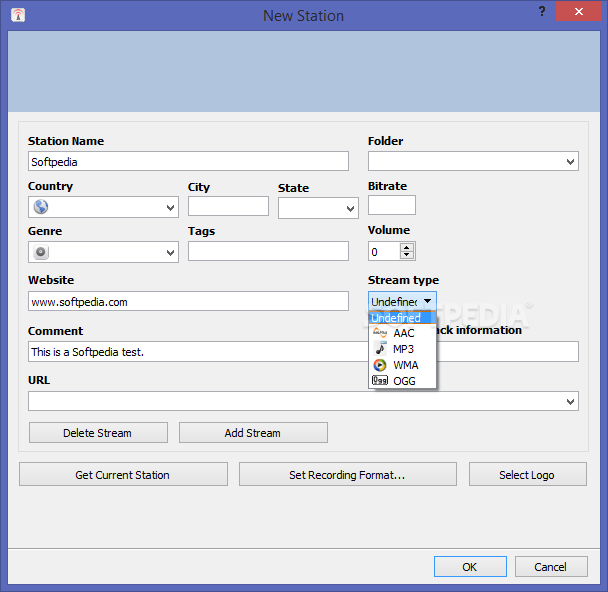Click the Track information input field
Screen dimensions: 608x592
click(508, 351)
